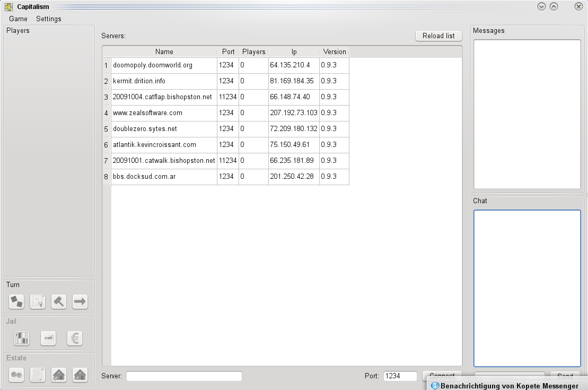Click the Connect button
588x390 pixels.
coord(442,375)
